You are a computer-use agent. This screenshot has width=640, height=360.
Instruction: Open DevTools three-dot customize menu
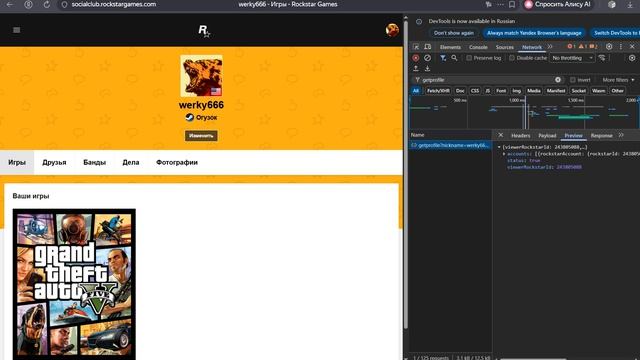coord(621,47)
